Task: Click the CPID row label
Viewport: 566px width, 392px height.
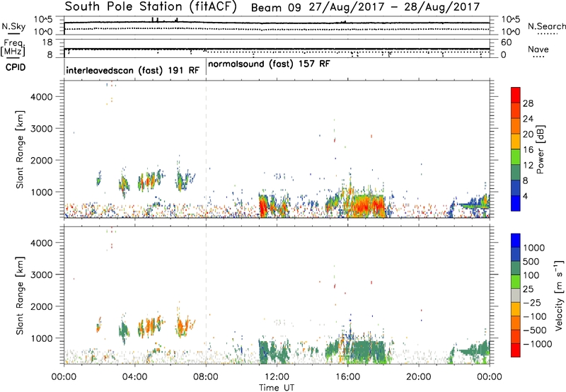Action: (x=16, y=67)
